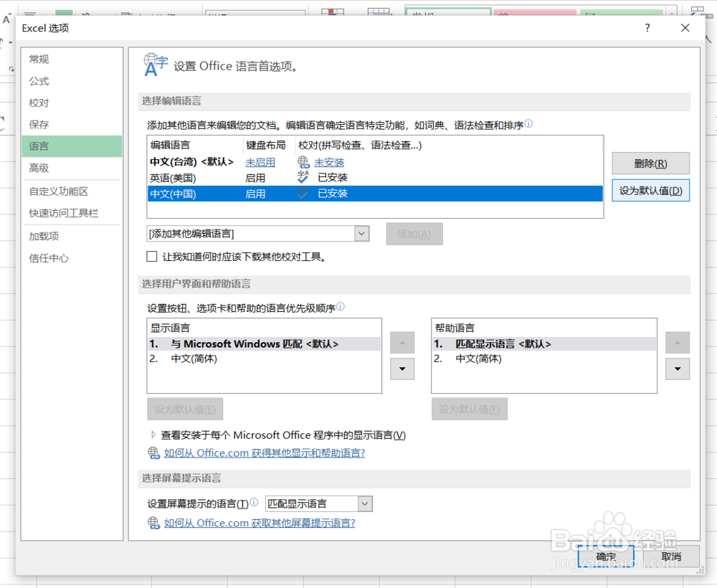
Task: Close the Excel 选项 dialog
Action: [x=685, y=28]
